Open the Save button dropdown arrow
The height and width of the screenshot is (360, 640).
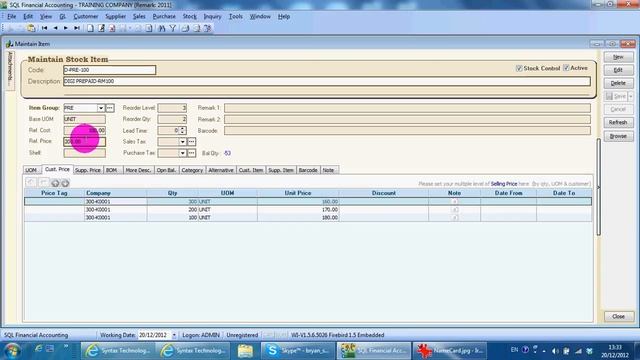pos(631,96)
